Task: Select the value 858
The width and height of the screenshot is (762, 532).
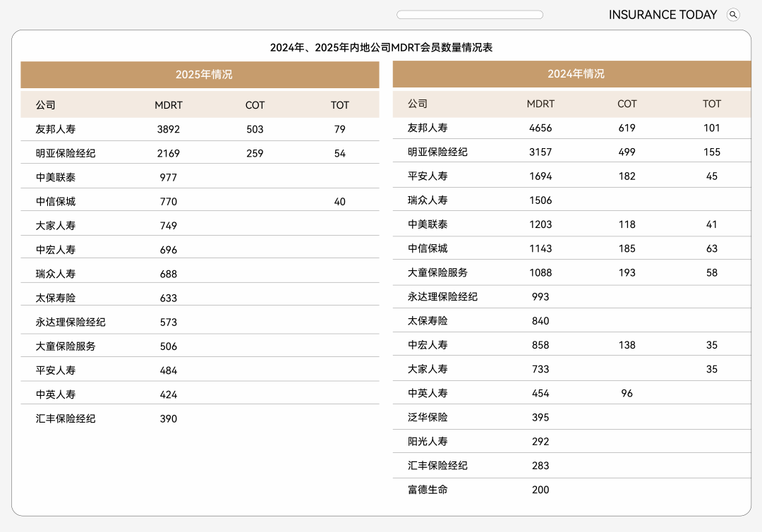Action: click(540, 345)
